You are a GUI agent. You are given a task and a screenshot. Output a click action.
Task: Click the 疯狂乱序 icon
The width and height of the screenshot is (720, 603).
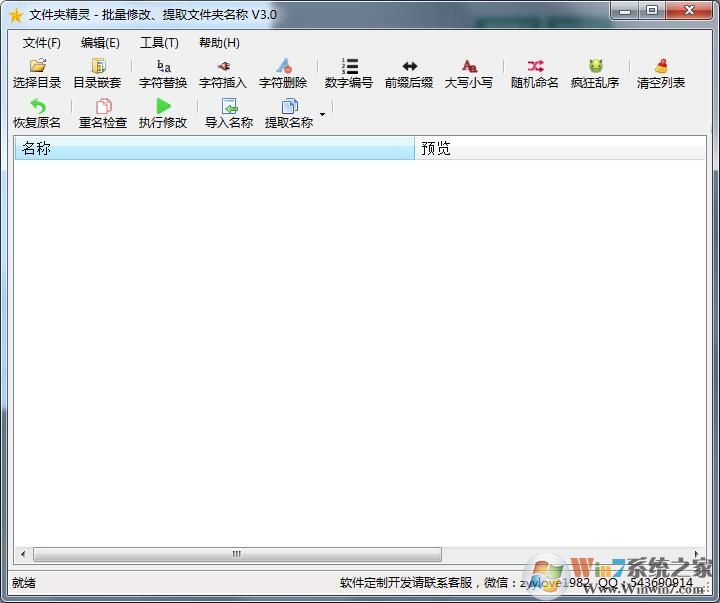(x=595, y=66)
